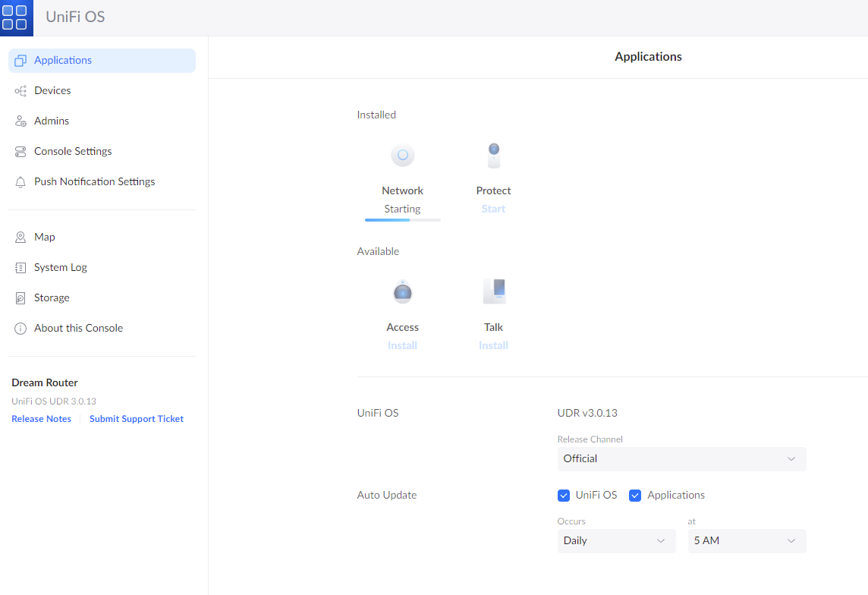Screen dimensions: 868x595
Task: Toggle UniFi OS auto update checkbox
Action: (564, 496)
